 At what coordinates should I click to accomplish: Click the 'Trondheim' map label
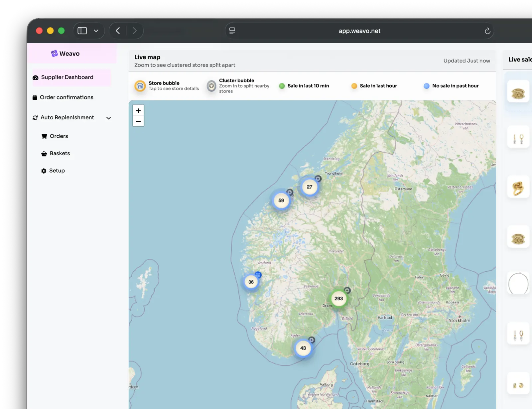pos(334,173)
